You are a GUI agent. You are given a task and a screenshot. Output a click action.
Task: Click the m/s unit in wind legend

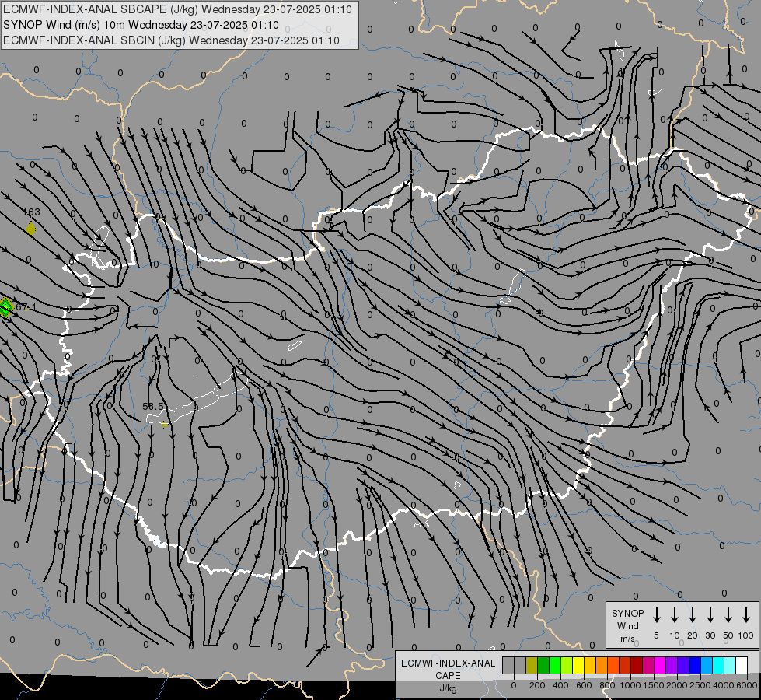coord(627,639)
